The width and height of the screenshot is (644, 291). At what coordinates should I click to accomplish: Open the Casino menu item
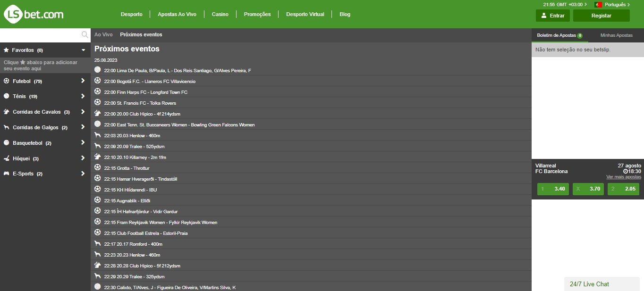(x=220, y=14)
